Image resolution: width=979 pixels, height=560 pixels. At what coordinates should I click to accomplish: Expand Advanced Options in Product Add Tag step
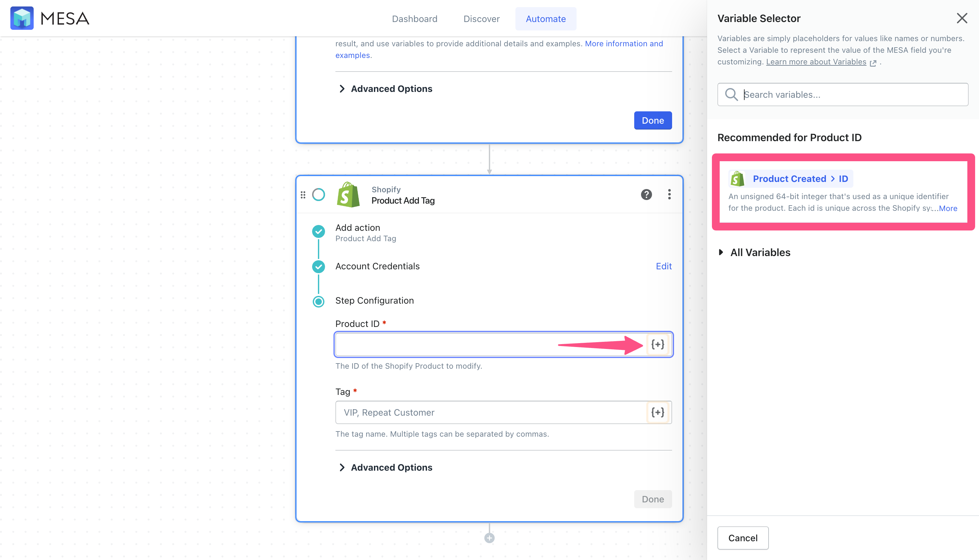click(386, 467)
